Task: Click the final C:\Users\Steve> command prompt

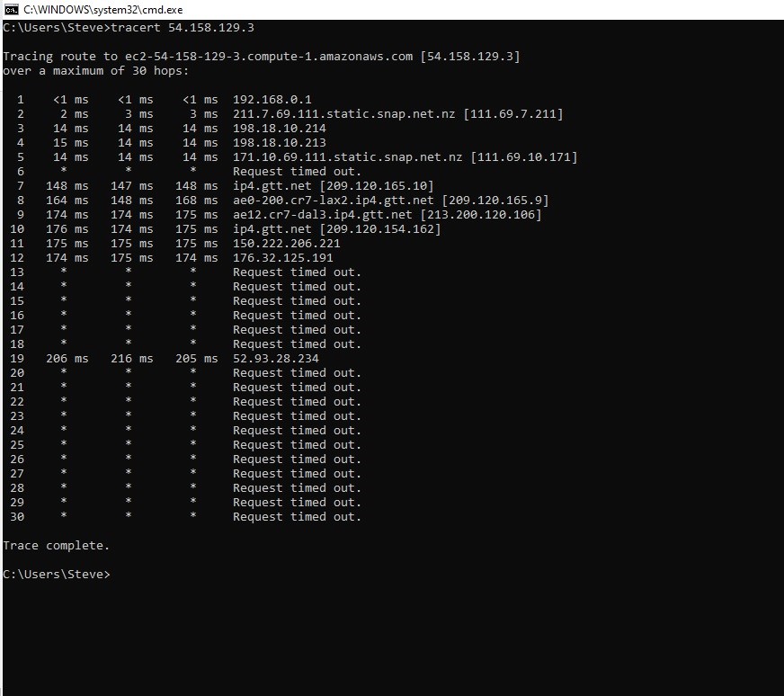Action: [x=56, y=575]
